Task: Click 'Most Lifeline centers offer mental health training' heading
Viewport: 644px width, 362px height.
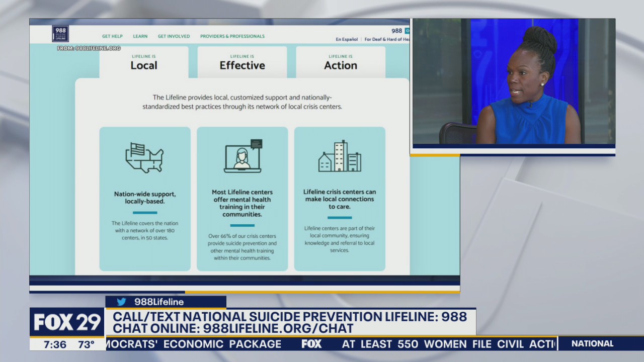Action: click(242, 203)
